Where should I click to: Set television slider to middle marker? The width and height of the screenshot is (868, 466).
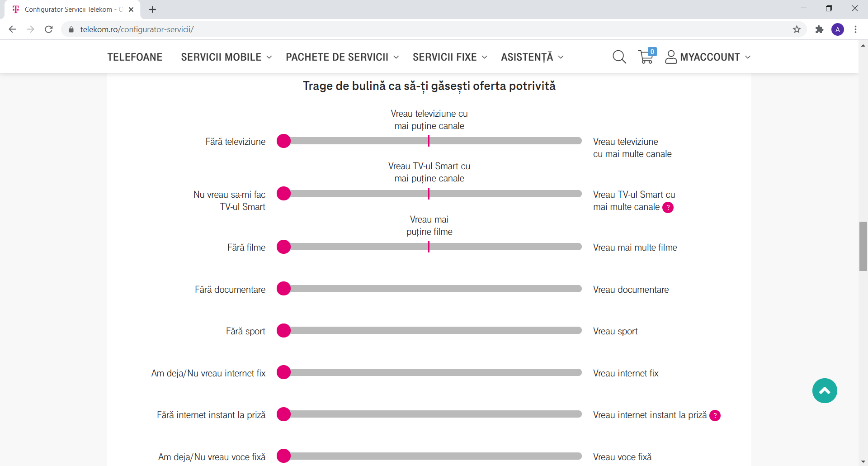coord(429,141)
